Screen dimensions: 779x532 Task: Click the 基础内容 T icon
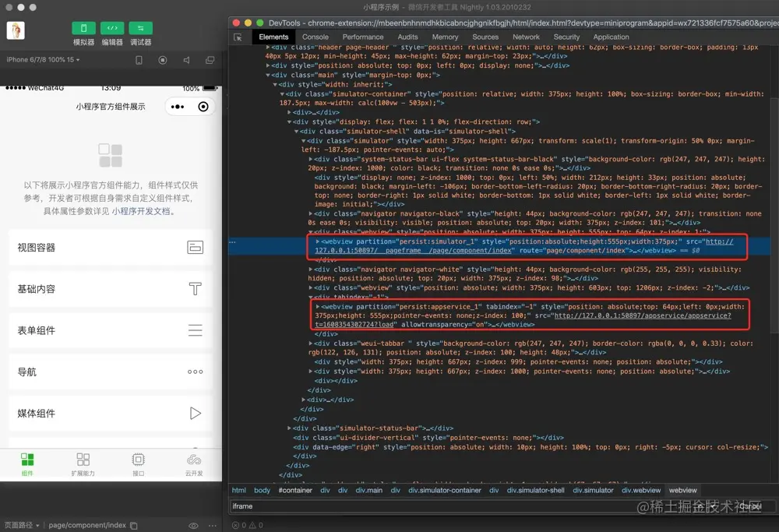196,289
